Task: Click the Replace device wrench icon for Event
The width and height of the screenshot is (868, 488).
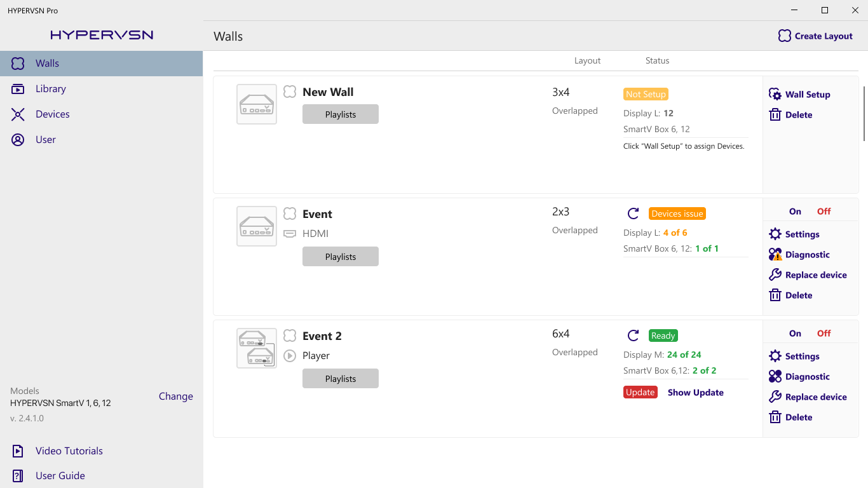Action: pos(775,275)
